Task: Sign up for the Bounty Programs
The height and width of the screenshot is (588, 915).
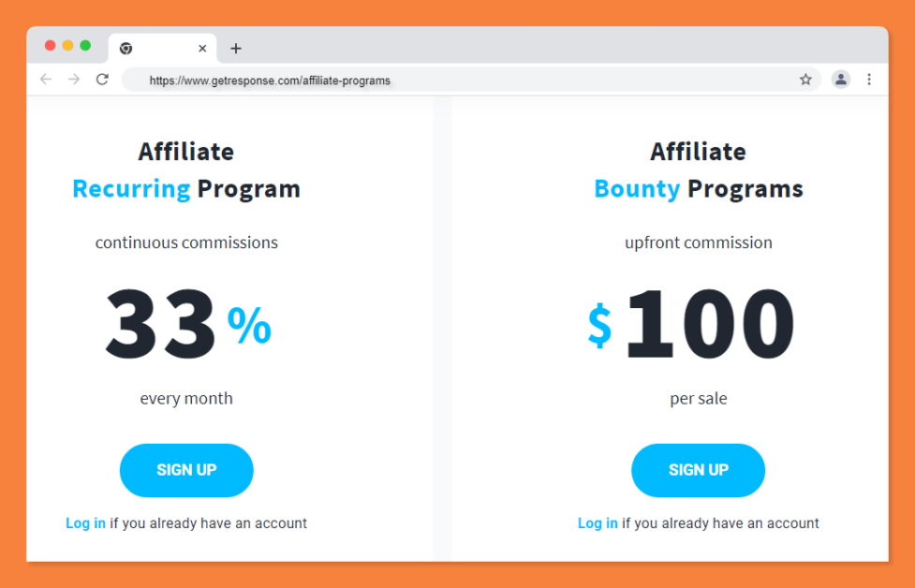Action: (x=698, y=470)
